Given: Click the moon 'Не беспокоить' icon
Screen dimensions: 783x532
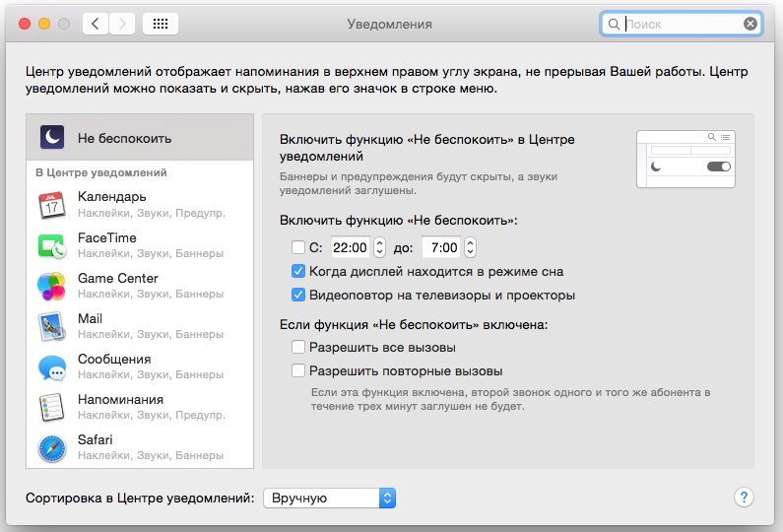Looking at the screenshot, I should 51,138.
